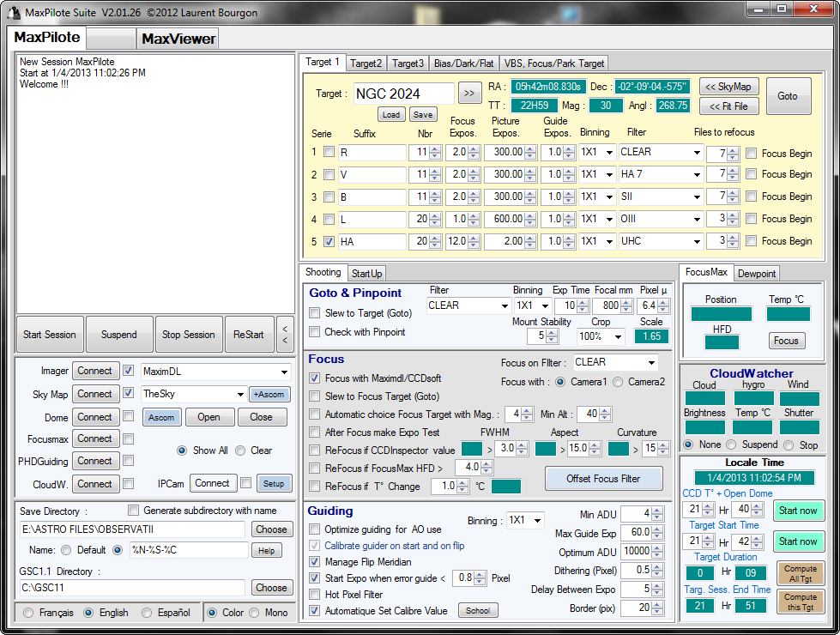This screenshot has width=840, height=635.
Task: Click the collapse arrows beside ReStart
Action: (x=286, y=334)
